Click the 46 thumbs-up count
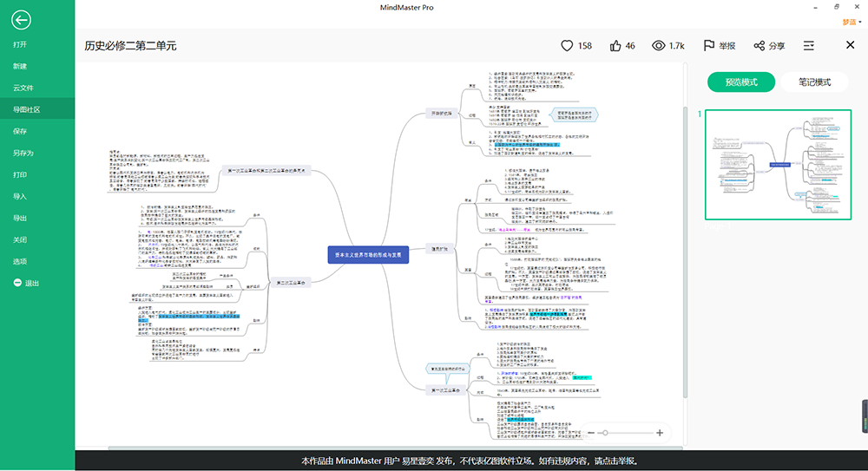The width and height of the screenshot is (868, 471). point(630,46)
